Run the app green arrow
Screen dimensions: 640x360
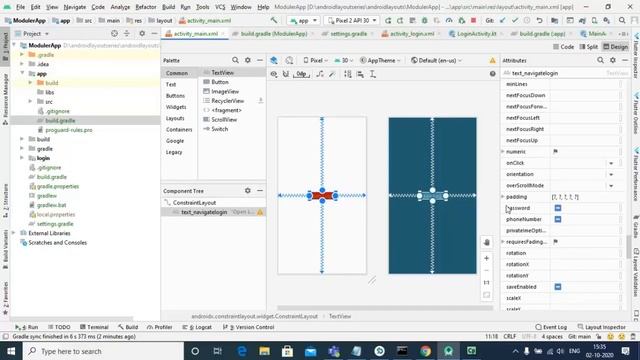pyautogui.click(x=388, y=20)
